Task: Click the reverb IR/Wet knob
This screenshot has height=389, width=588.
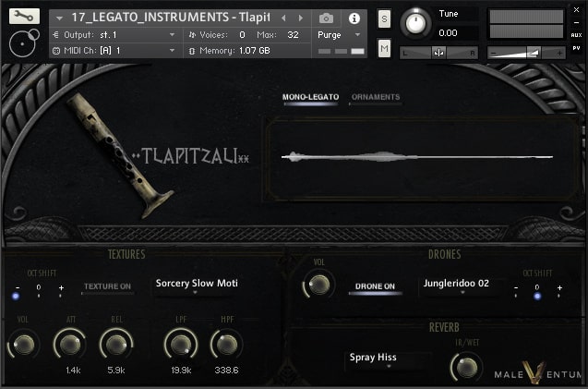Action: point(466,367)
